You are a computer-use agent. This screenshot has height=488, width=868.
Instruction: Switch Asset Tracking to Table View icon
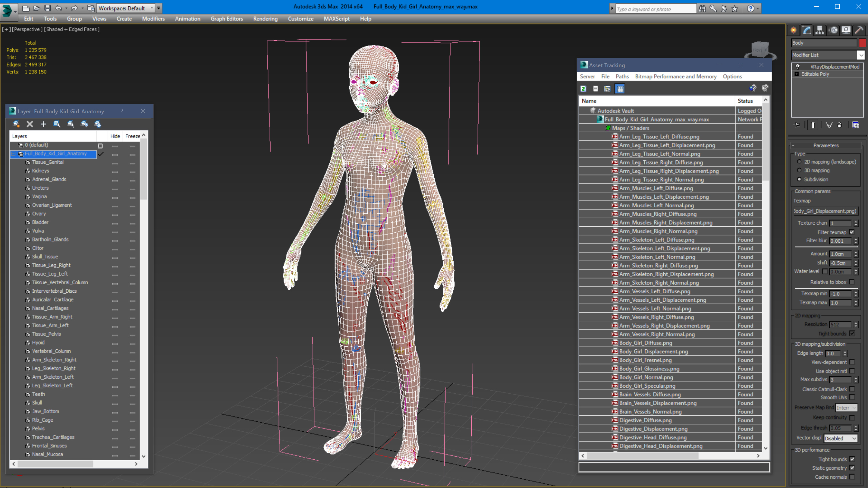tap(620, 89)
